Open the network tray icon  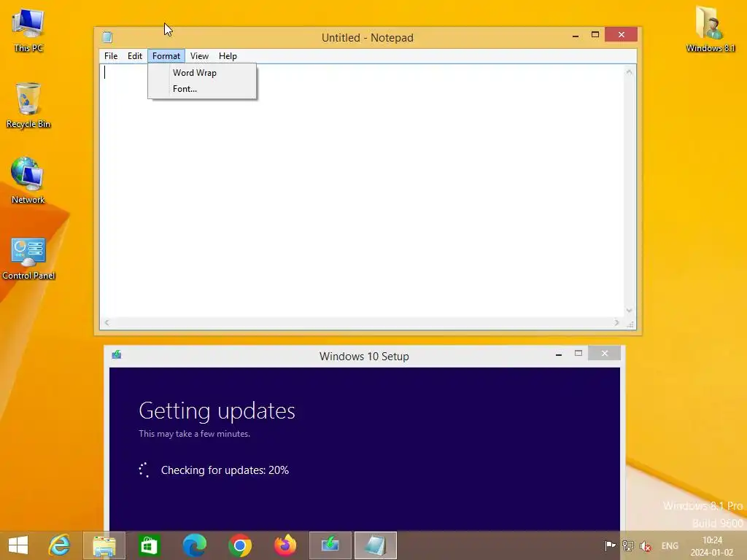(x=628, y=545)
